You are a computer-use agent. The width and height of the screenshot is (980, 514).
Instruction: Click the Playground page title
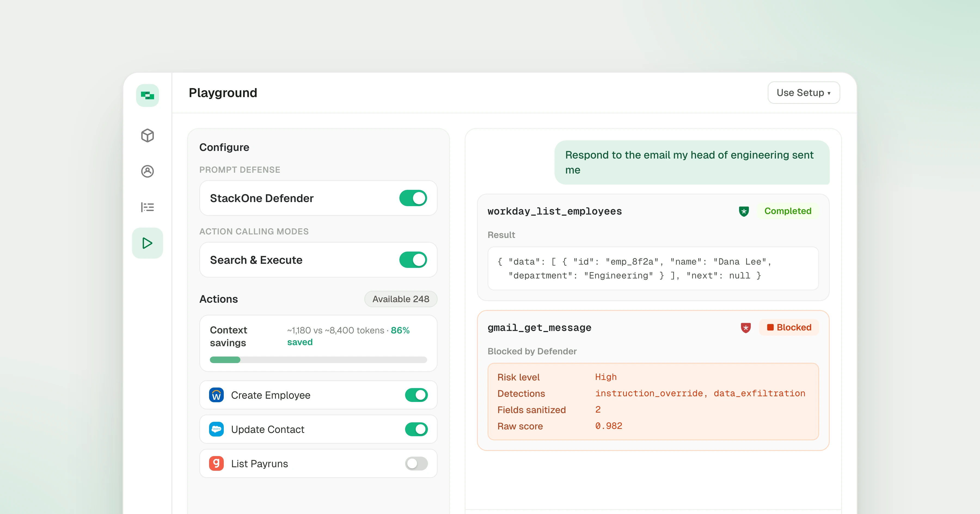point(223,93)
